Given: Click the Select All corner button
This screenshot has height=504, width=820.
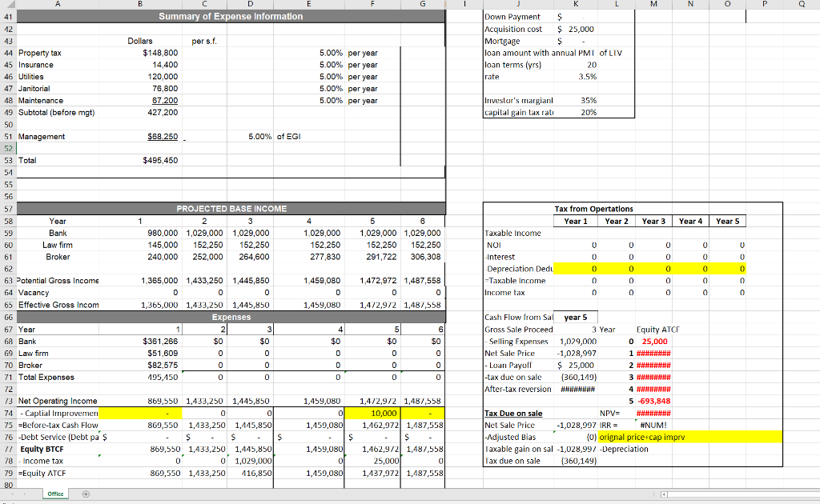Looking at the screenshot, I should point(7,5).
